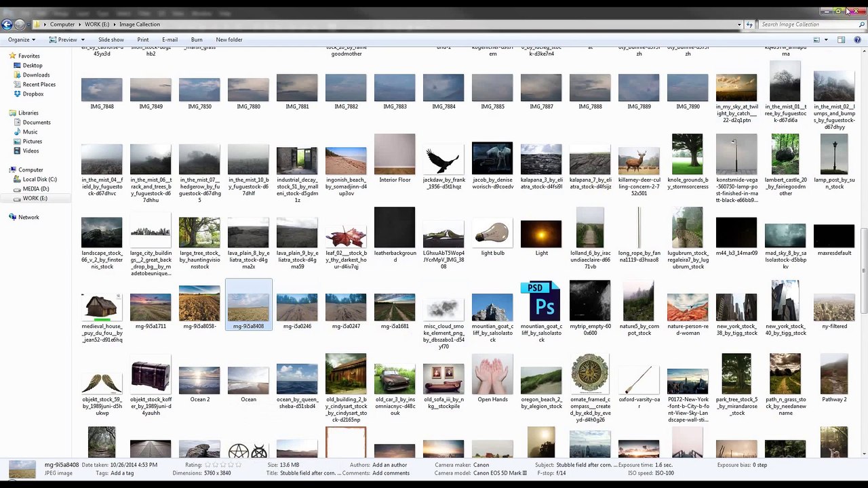Viewport: 868px width, 488px height.
Task: Click the vertical scrollbar of file list
Action: click(x=864, y=251)
